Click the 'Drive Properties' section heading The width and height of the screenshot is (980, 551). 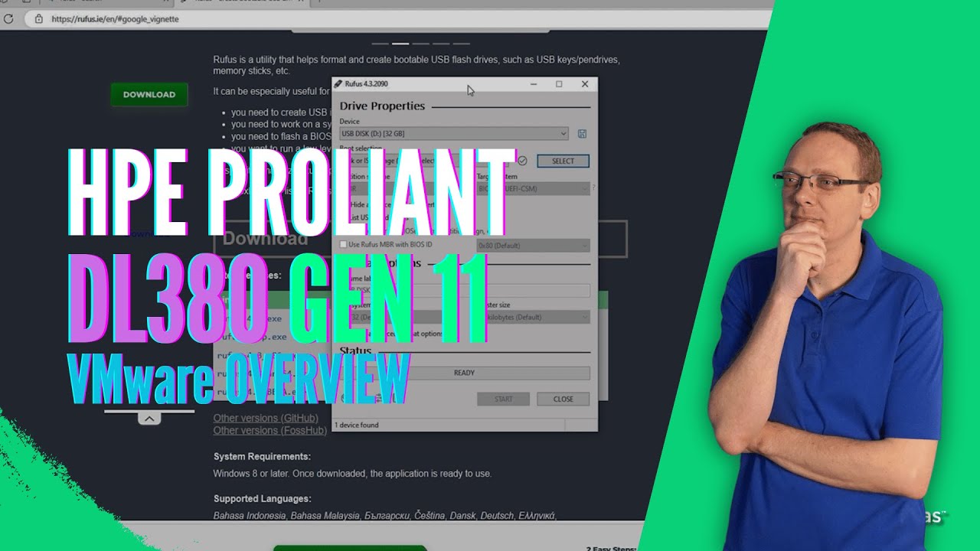[382, 106]
